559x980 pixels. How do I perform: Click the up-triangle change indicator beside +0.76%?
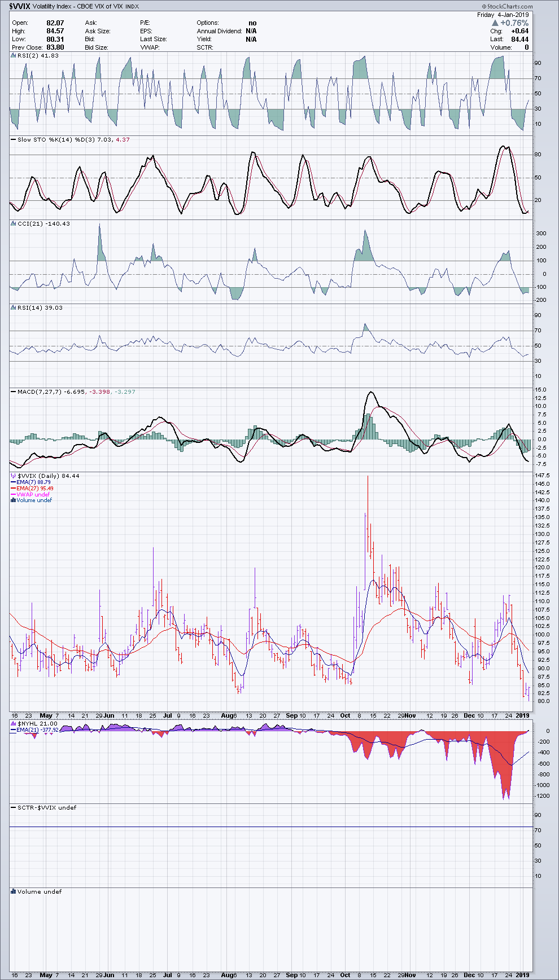click(495, 23)
